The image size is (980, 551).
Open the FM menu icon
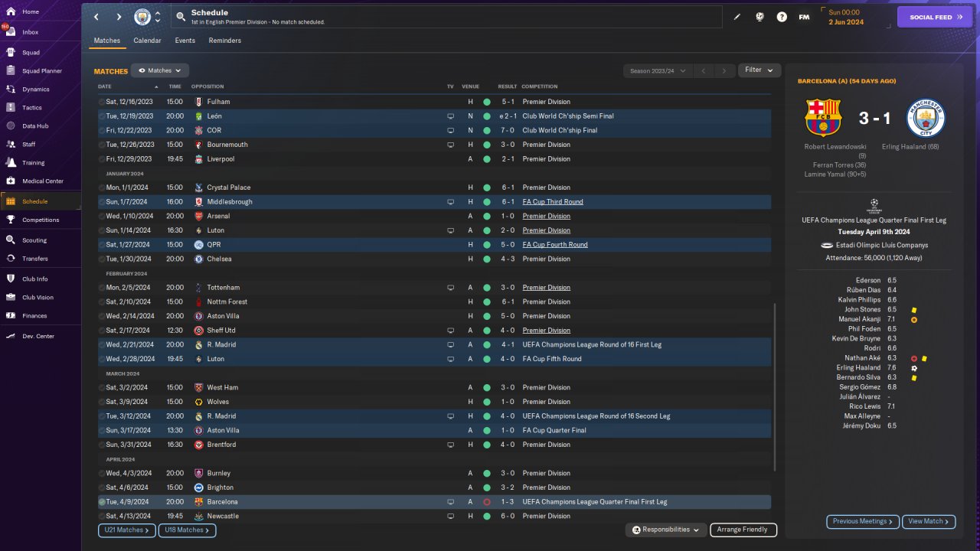pos(804,17)
